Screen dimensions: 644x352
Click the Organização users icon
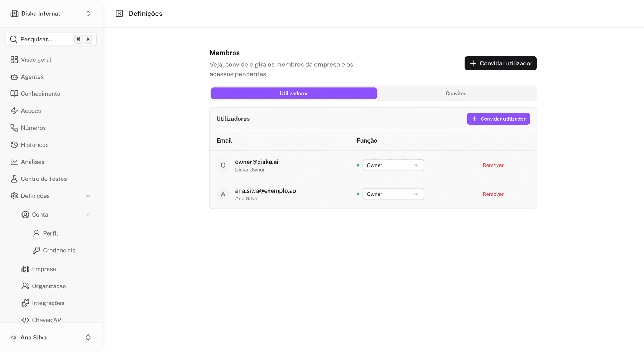(x=25, y=286)
